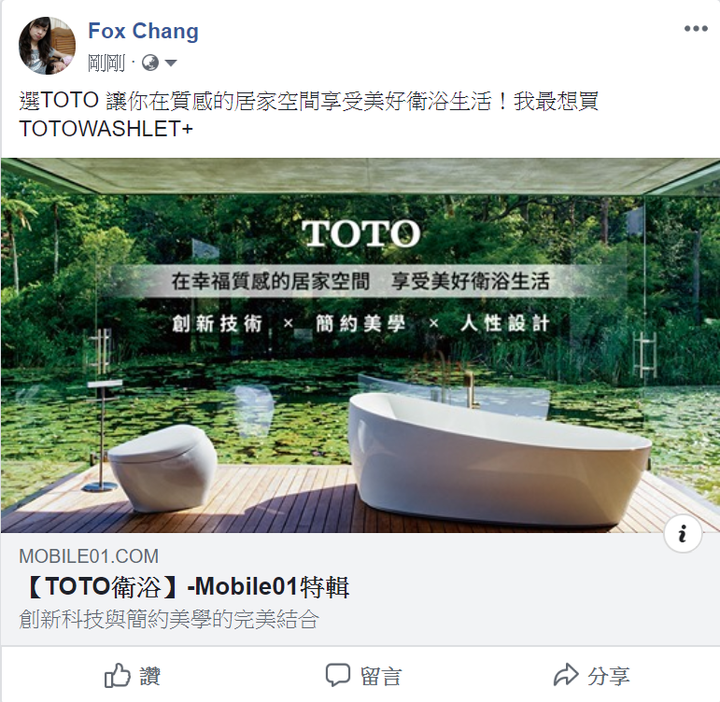Click the bathtub in the preview image
Viewport: 720px width, 702px height.
(x=500, y=459)
